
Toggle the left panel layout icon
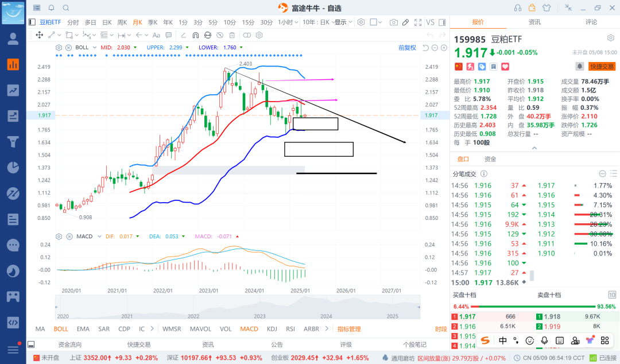pos(32,22)
